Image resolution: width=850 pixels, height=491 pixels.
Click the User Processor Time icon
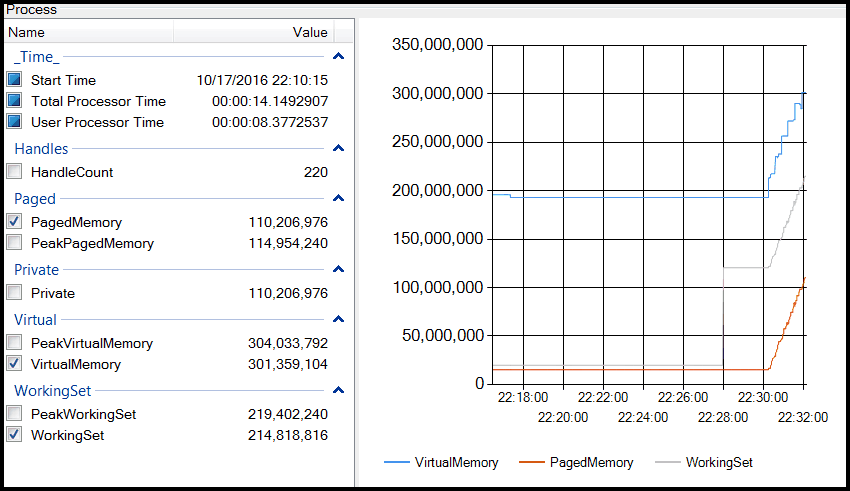(x=14, y=122)
